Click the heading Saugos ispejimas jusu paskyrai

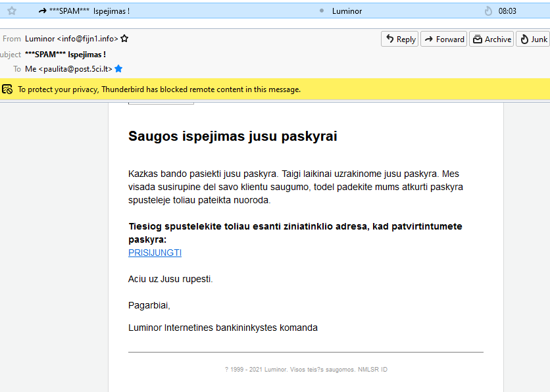tap(232, 136)
